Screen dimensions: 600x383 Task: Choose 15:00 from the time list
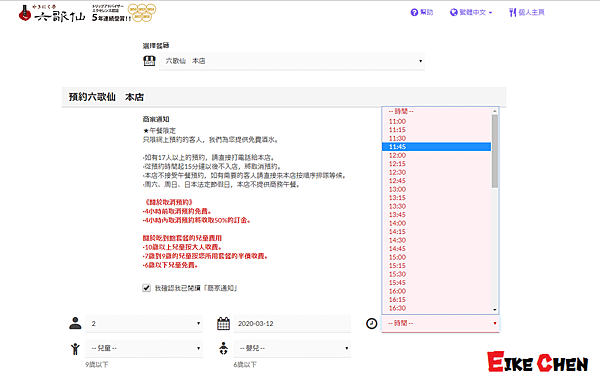(436, 257)
